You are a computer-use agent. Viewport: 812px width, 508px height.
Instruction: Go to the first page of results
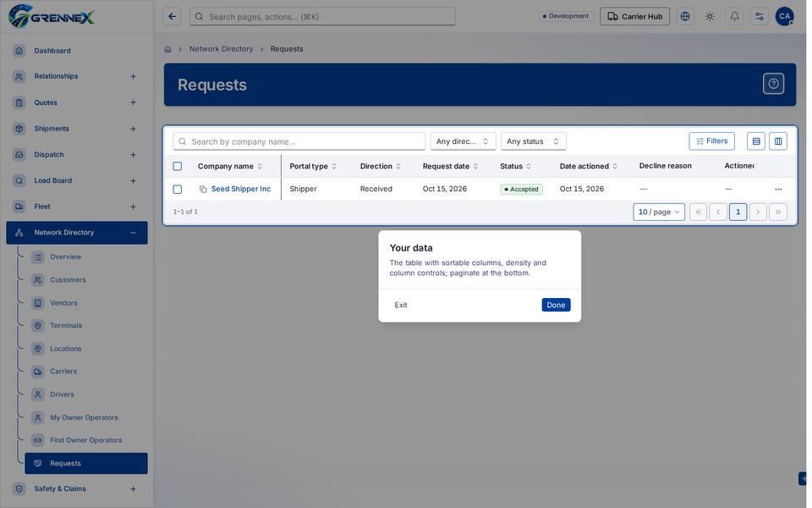point(698,212)
